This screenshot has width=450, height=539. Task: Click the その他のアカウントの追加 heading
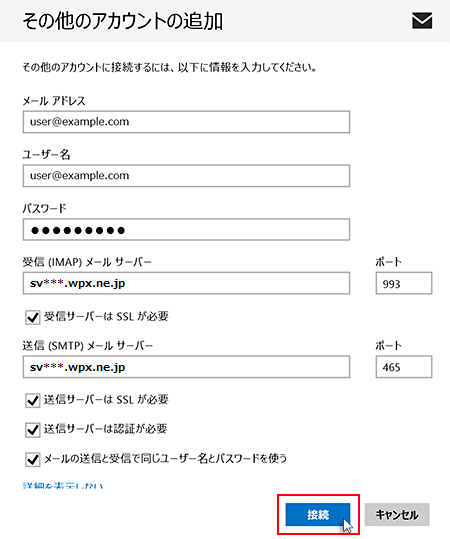(123, 21)
